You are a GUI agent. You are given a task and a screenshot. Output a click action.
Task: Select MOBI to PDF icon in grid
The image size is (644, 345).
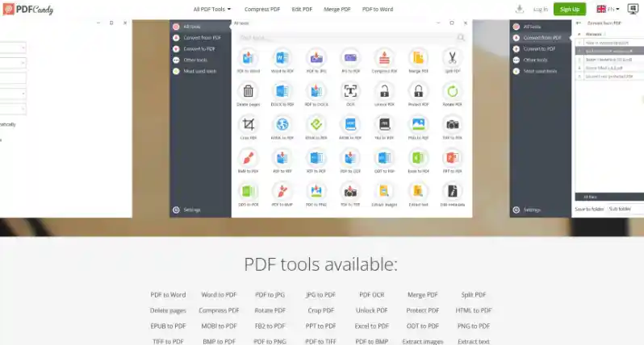pyautogui.click(x=350, y=124)
